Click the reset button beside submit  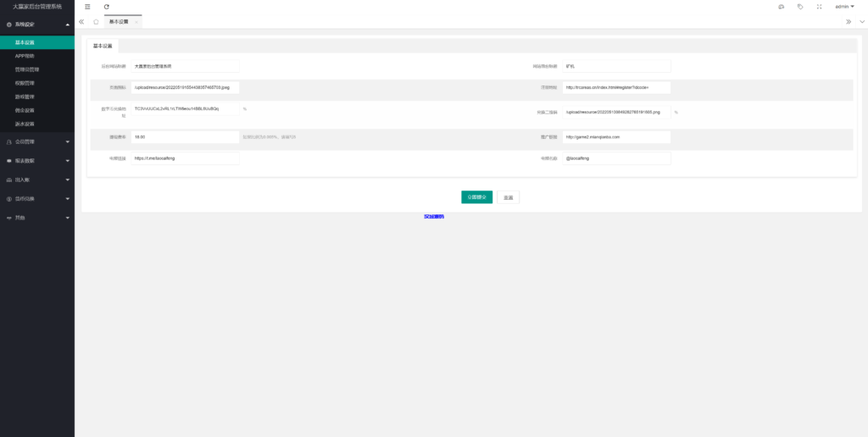pos(508,197)
